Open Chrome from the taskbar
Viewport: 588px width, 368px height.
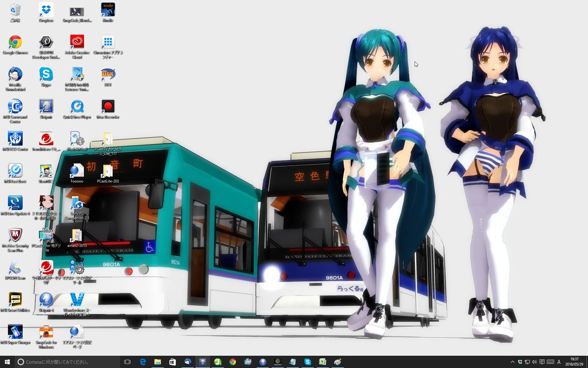[x=232, y=362]
